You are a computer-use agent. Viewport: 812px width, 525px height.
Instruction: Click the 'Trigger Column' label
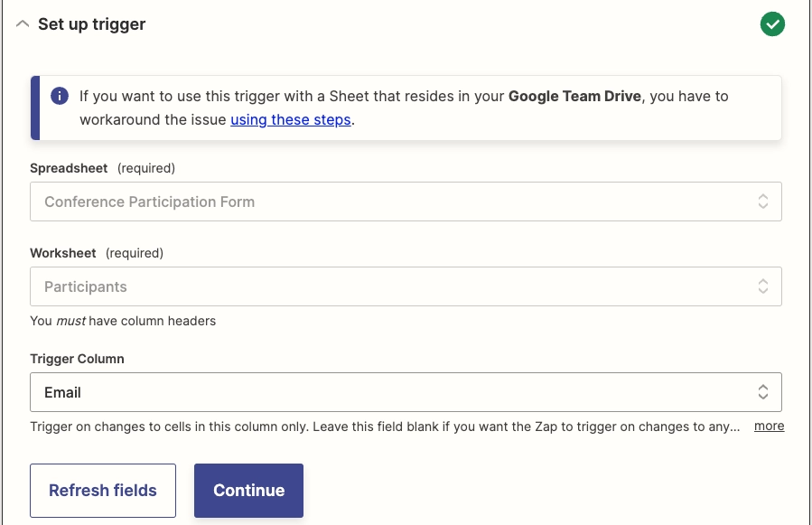[x=77, y=359]
